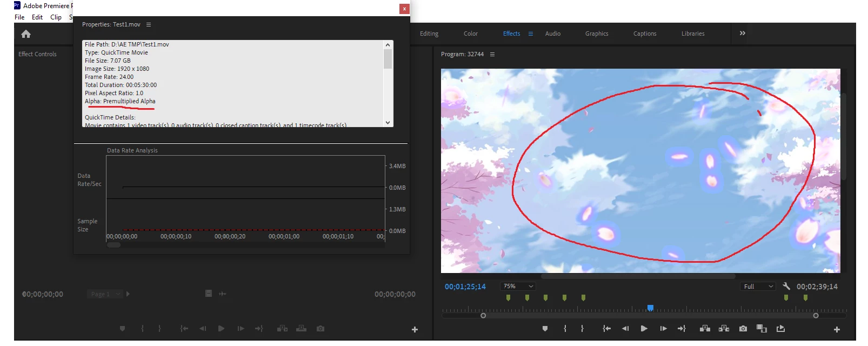The width and height of the screenshot is (868, 346).
Task: Go to In point in Program monitor
Action: click(606, 329)
